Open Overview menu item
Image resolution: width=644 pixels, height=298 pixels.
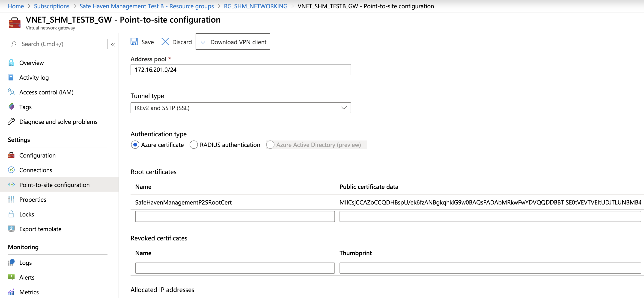click(32, 63)
